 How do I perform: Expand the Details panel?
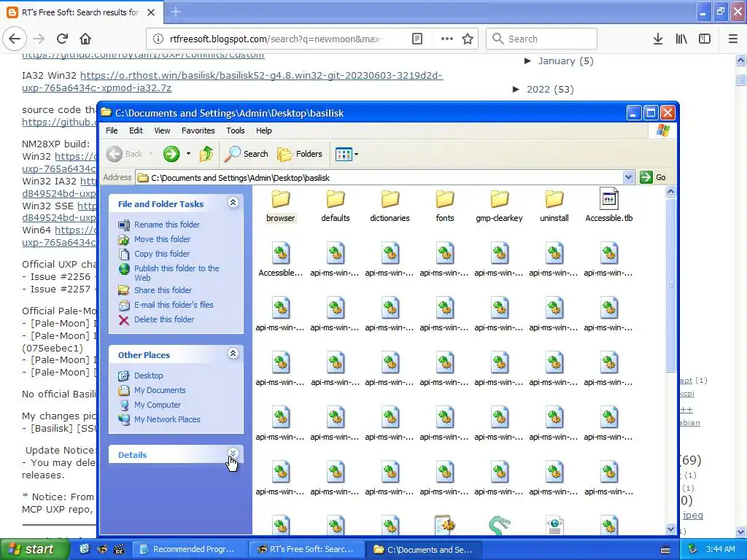233,454
